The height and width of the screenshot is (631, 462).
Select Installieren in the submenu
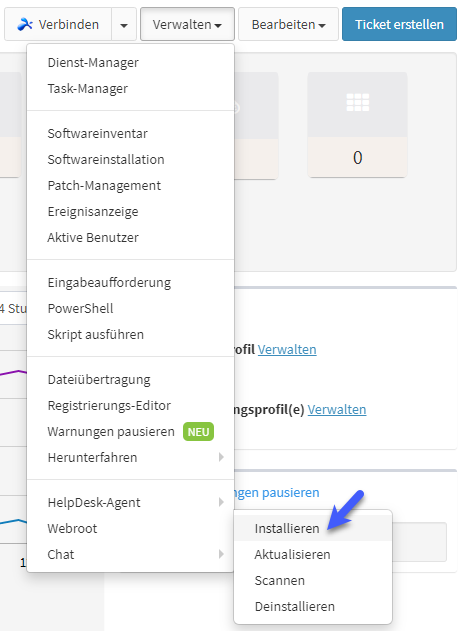[x=287, y=528]
